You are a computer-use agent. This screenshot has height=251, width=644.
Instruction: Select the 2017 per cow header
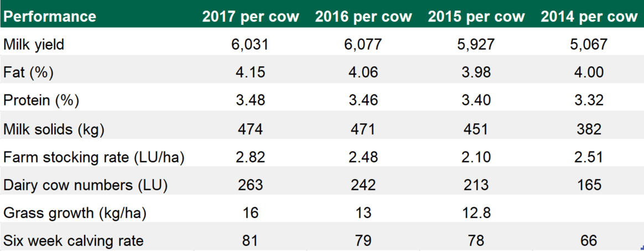pyautogui.click(x=251, y=17)
